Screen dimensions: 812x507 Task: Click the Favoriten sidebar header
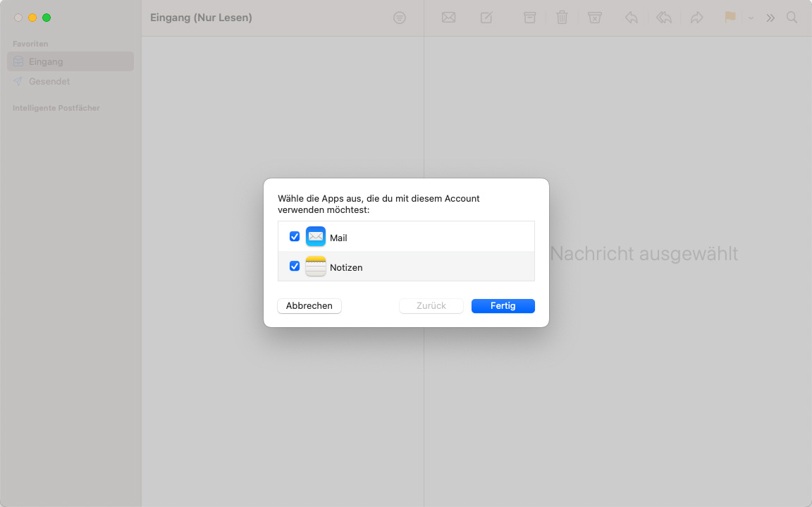click(30, 44)
